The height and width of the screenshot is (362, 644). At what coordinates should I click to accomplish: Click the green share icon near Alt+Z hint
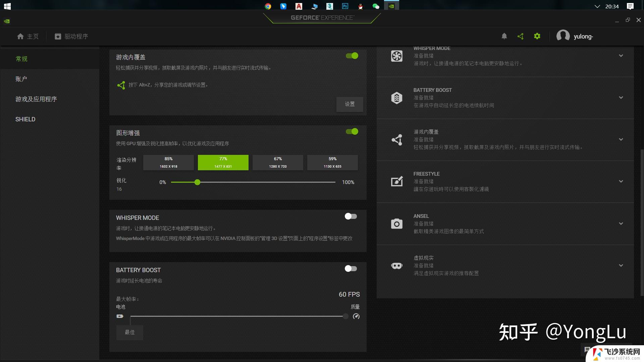(x=121, y=85)
